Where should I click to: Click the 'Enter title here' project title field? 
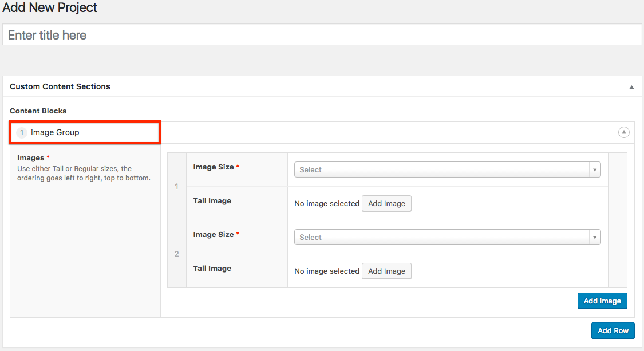(x=322, y=35)
